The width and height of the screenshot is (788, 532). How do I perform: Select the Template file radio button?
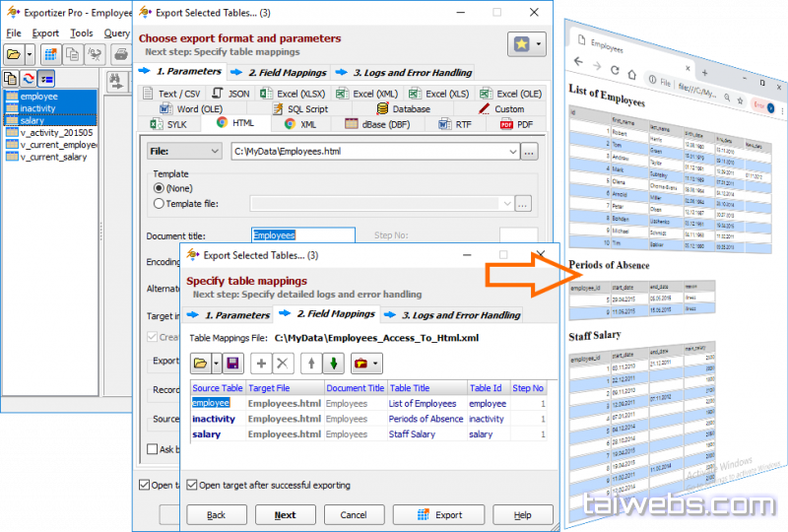coord(159,204)
